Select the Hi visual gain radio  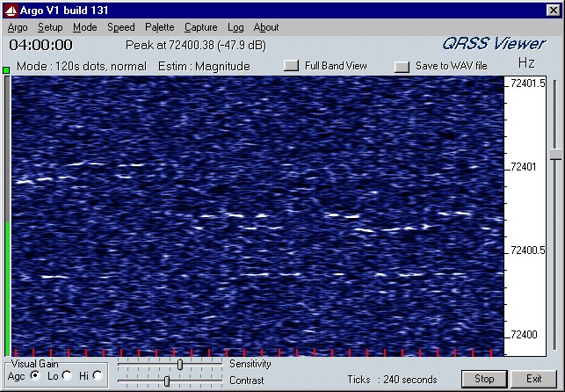[98, 376]
